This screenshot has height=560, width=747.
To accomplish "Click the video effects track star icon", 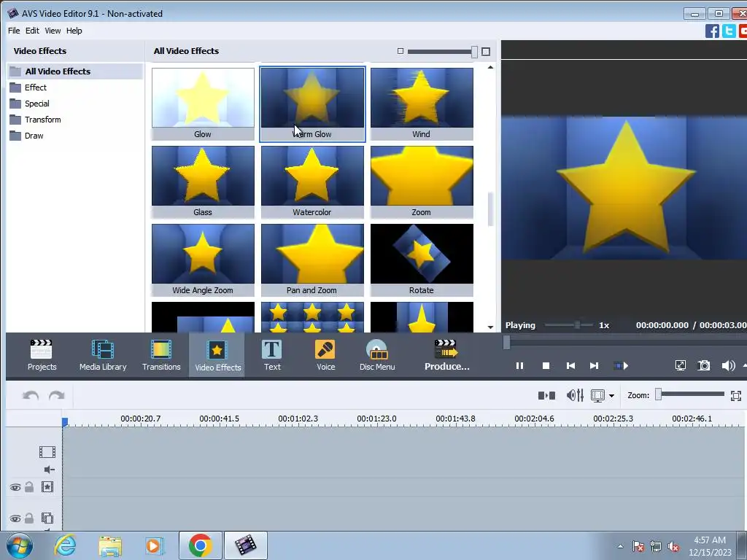I will tap(47, 486).
